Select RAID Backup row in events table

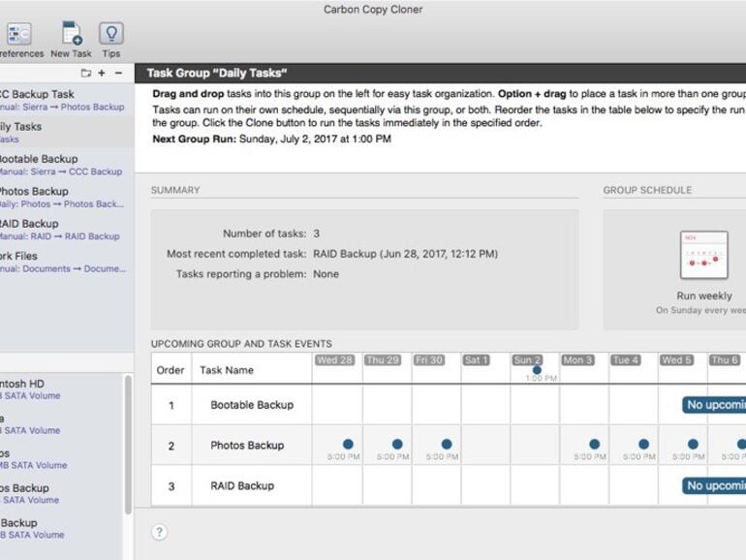[449, 485]
